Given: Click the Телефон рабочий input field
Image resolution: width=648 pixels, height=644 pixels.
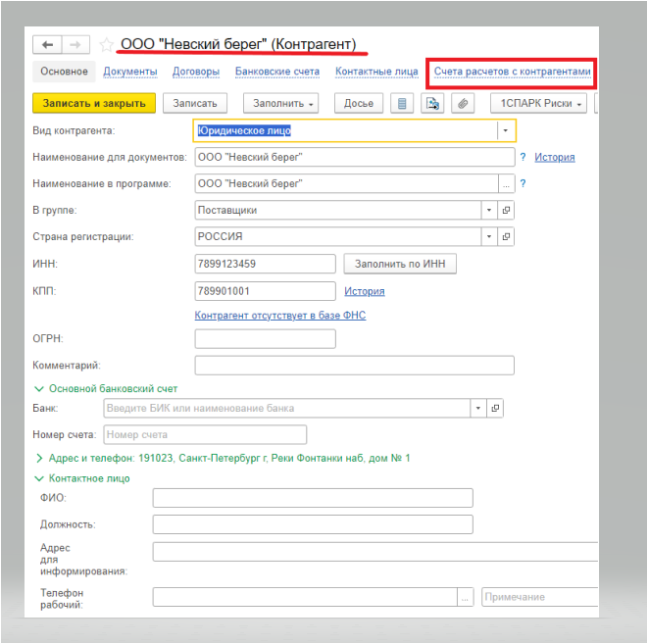Looking at the screenshot, I should click(305, 597).
